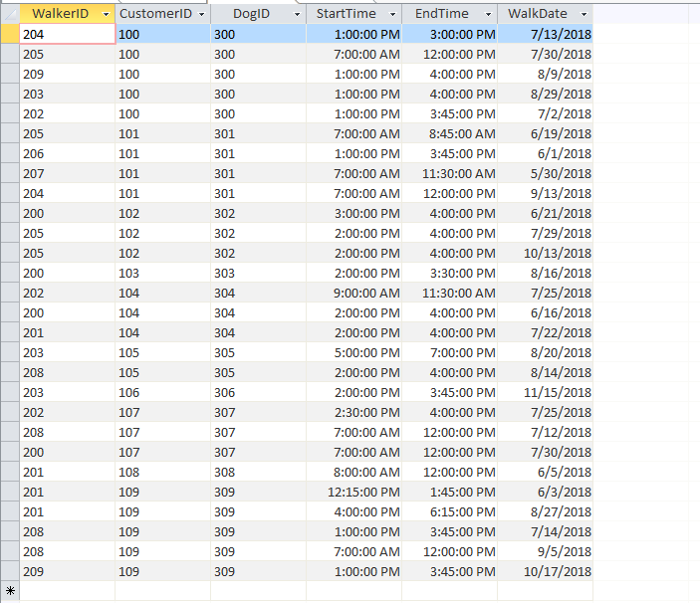
Task: Open the WalkerID column filter dropdown arrow
Action: [x=106, y=14]
